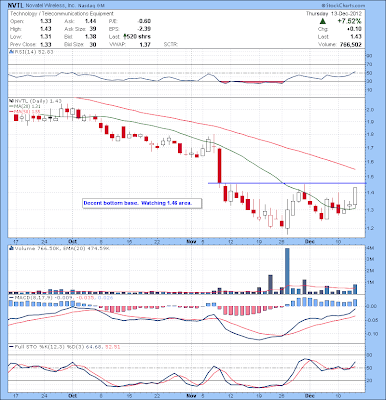The image size is (386, 400).
Task: Click the small RSI(14) indicator legend icon
Action: pos(11,52)
